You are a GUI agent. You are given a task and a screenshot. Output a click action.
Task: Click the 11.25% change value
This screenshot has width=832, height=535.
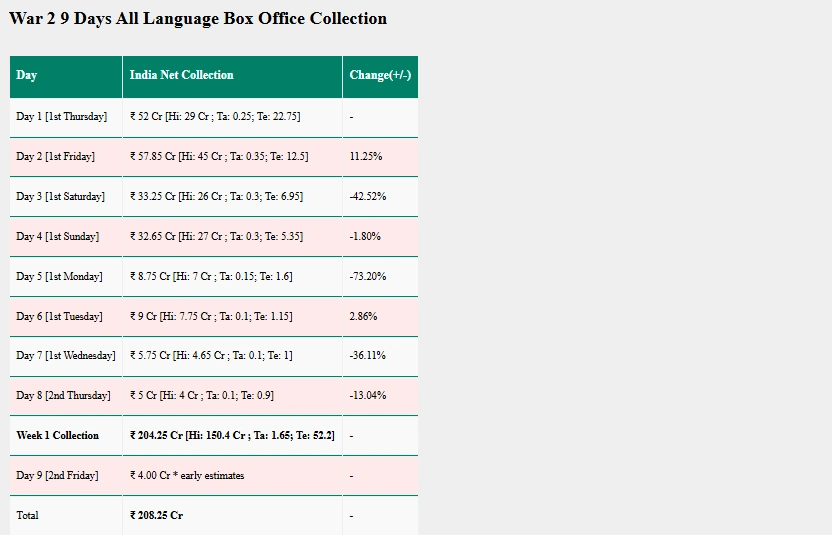coord(366,157)
